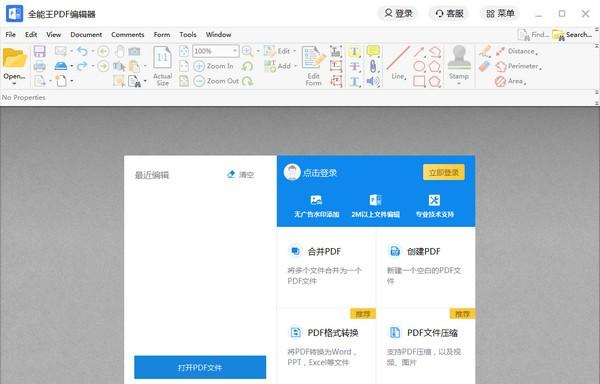600x384 pixels.
Task: Select the Arrow drawing tool
Action: click(x=419, y=52)
